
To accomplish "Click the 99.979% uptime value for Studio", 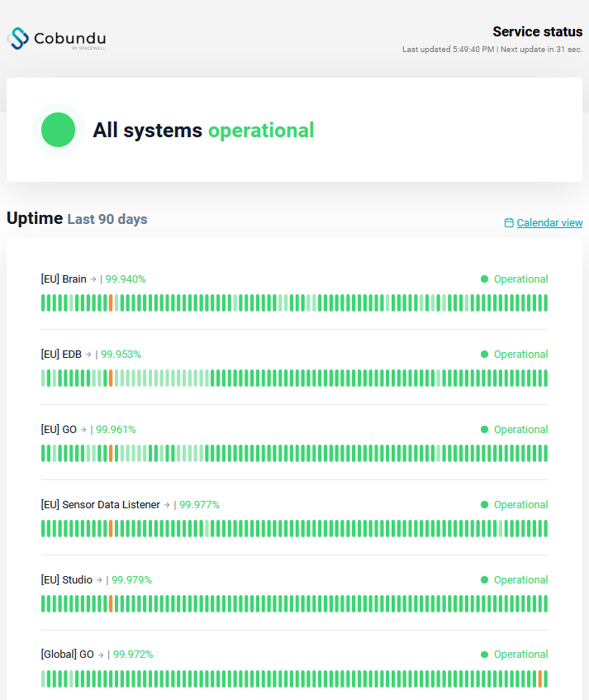I will tap(131, 580).
